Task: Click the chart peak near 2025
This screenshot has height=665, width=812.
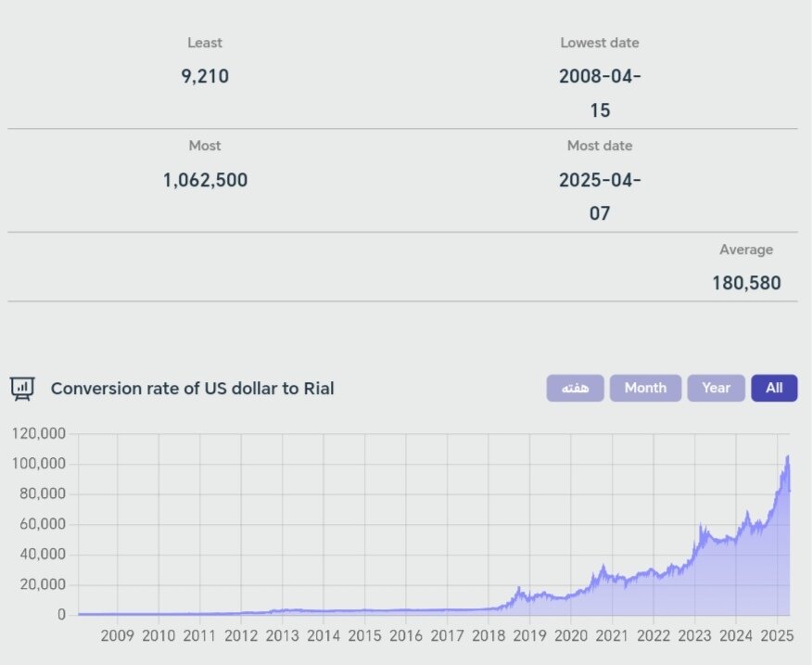Action: click(x=787, y=456)
